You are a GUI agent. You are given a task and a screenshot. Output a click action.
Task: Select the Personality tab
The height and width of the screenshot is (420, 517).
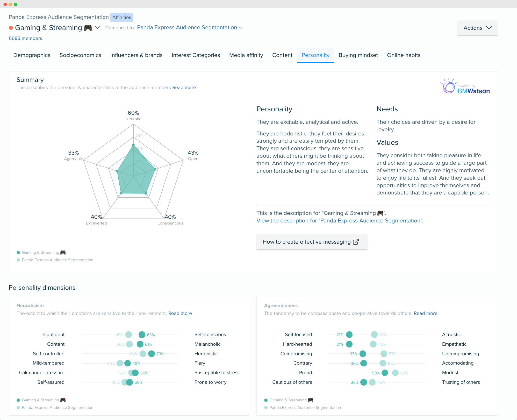click(315, 55)
